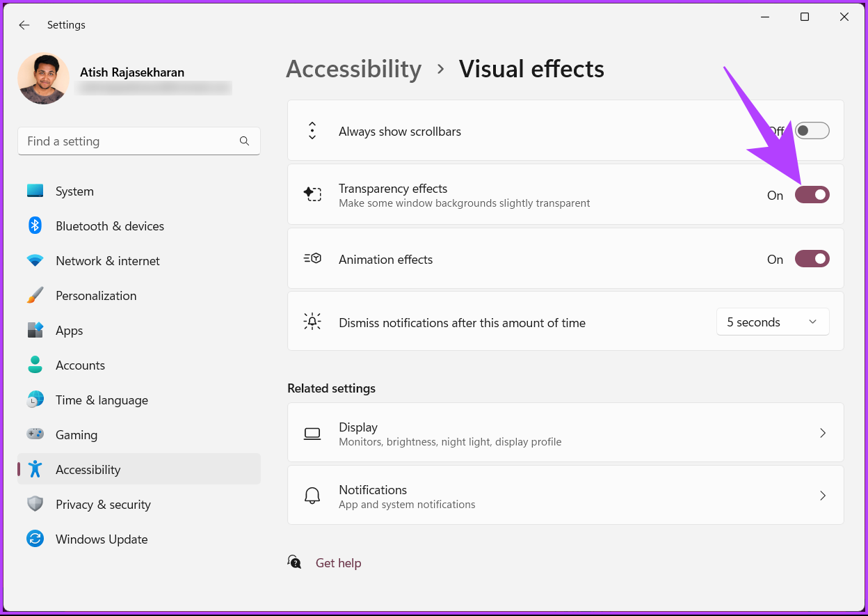868x616 pixels.
Task: Go to Accessibility breadcrumb link
Action: [x=353, y=69]
